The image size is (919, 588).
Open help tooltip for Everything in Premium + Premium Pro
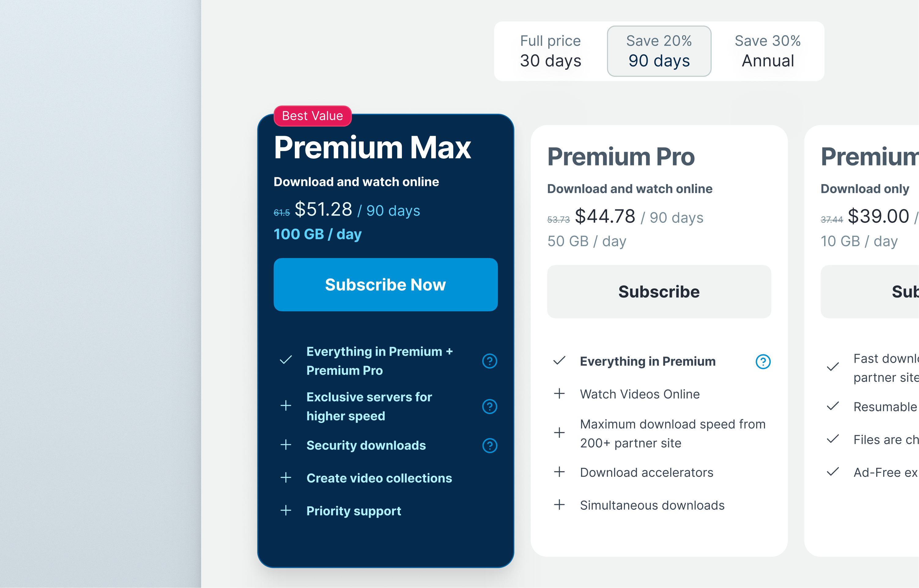490,361
